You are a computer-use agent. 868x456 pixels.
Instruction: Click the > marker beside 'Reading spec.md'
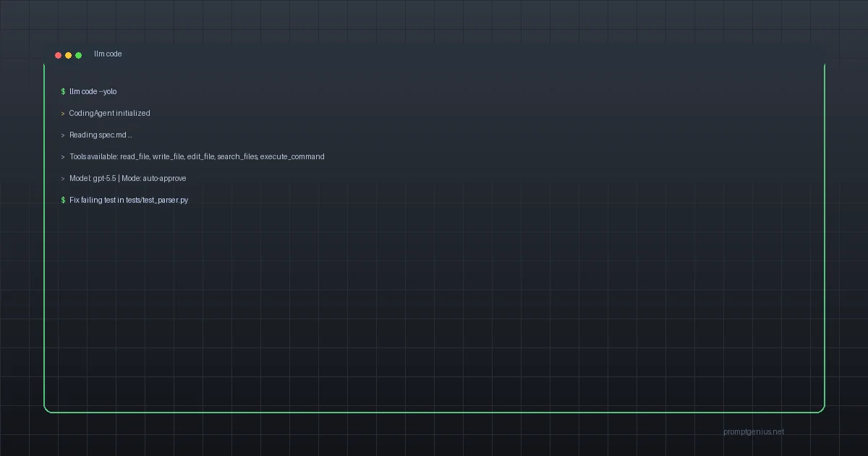(x=64, y=135)
